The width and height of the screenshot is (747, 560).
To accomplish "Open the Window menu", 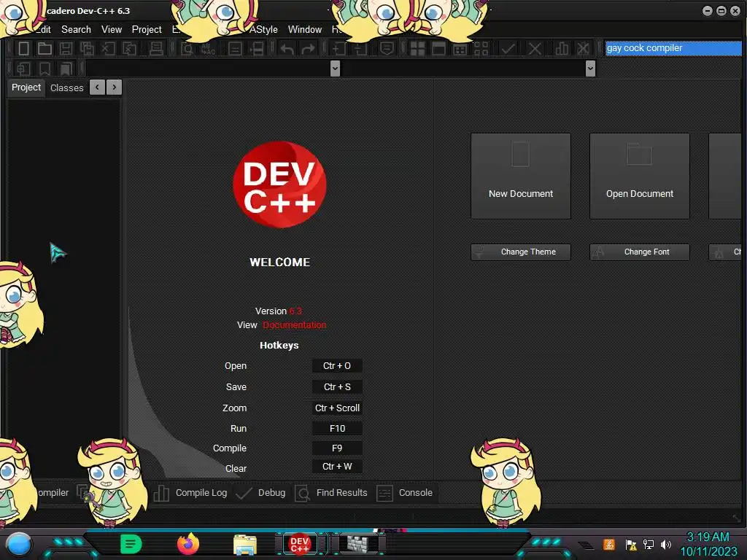I will click(305, 29).
